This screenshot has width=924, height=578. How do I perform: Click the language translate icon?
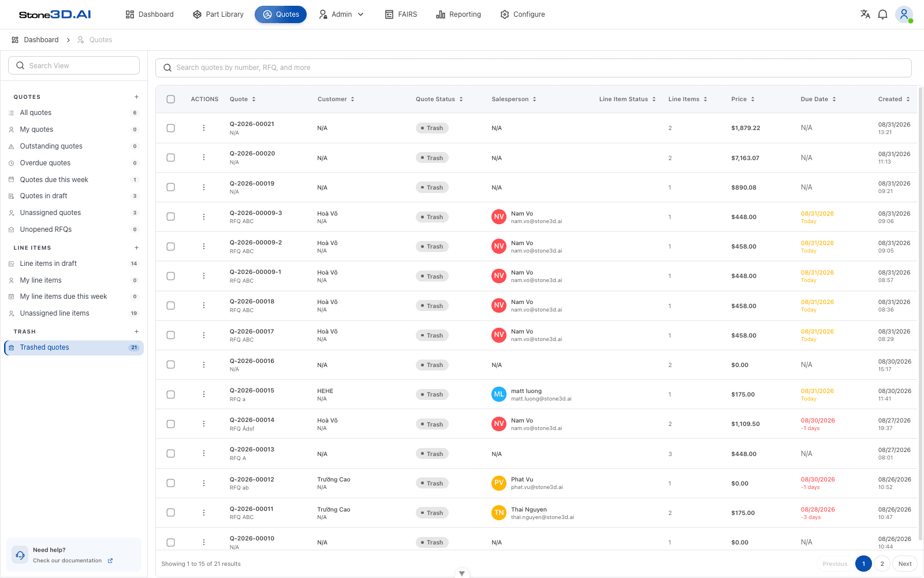[x=865, y=14]
